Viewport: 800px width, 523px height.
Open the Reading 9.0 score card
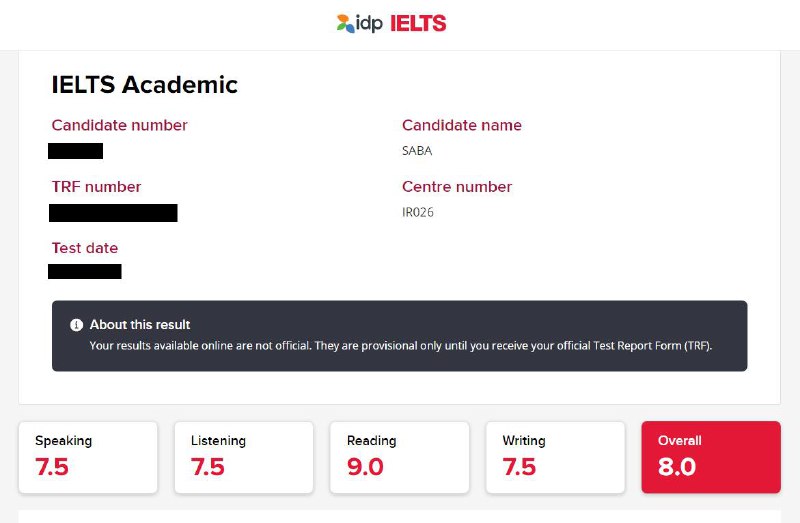point(399,457)
